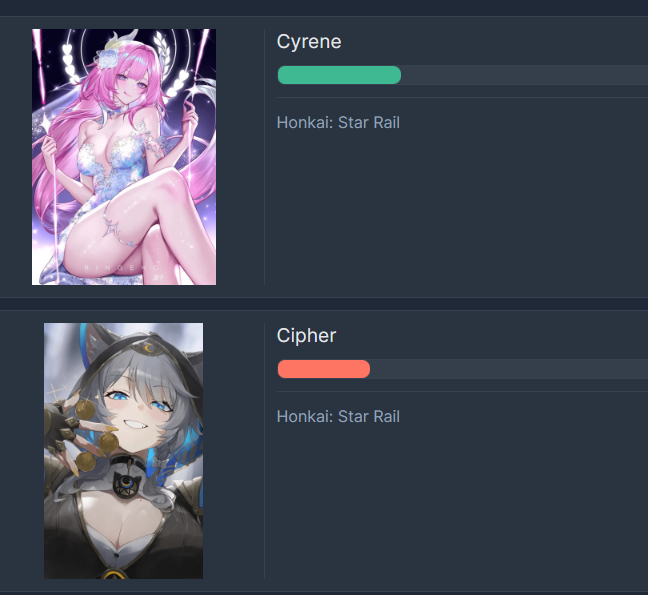Open Honkai: Star Rail series under Cyrene
This screenshot has height=595, width=648.
(338, 123)
